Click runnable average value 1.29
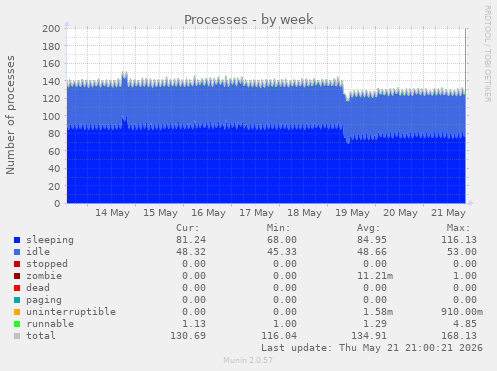497x371 pixels. pos(375,324)
